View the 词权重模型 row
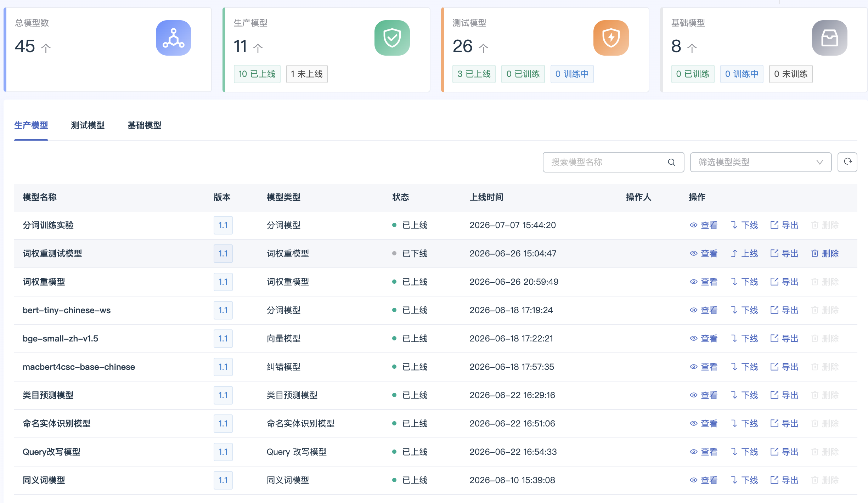 [704, 282]
